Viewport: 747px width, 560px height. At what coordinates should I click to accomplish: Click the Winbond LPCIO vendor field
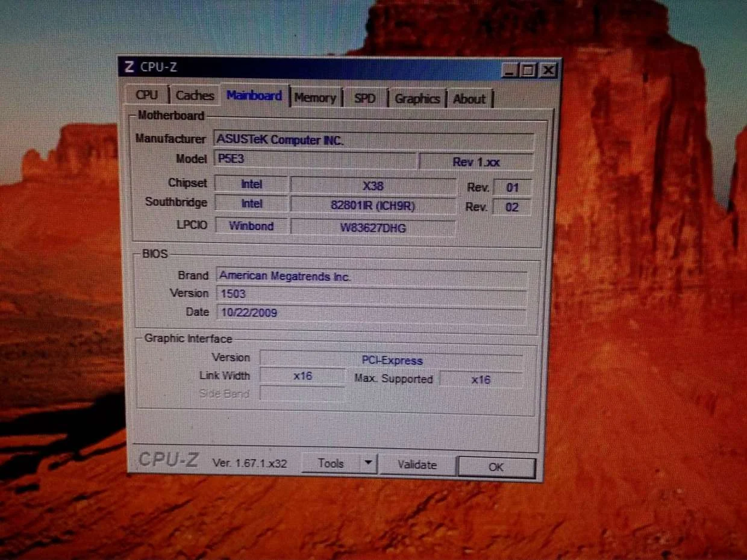[251, 226]
